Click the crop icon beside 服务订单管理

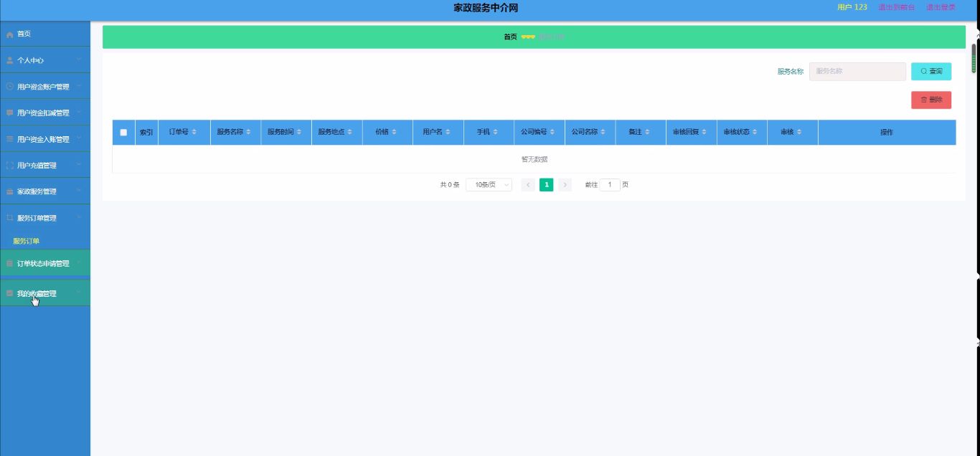tap(10, 217)
